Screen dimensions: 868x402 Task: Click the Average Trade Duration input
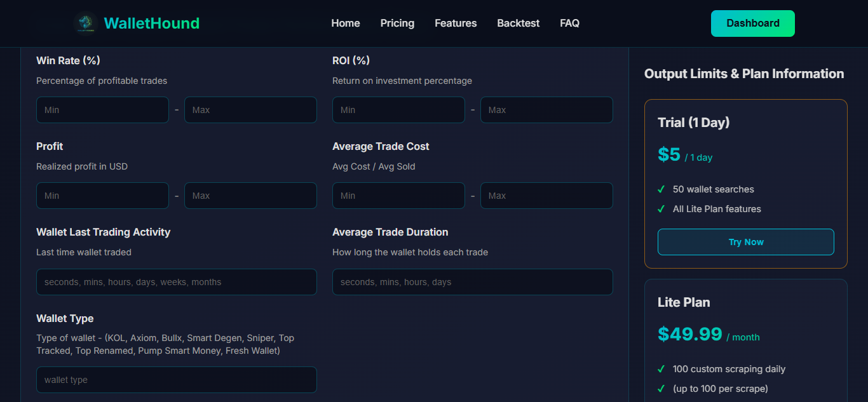pyautogui.click(x=472, y=281)
